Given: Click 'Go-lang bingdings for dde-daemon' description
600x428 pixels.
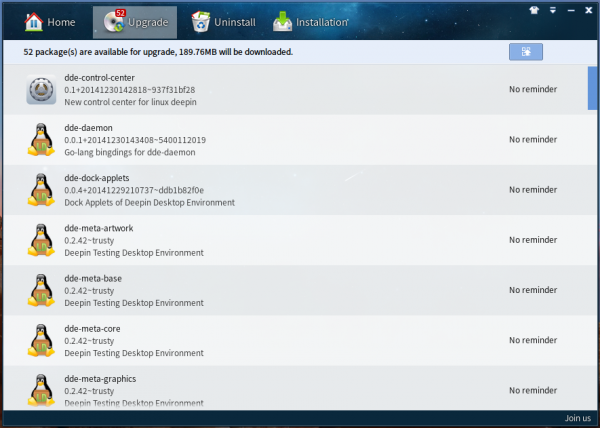Looking at the screenshot, I should 130,152.
